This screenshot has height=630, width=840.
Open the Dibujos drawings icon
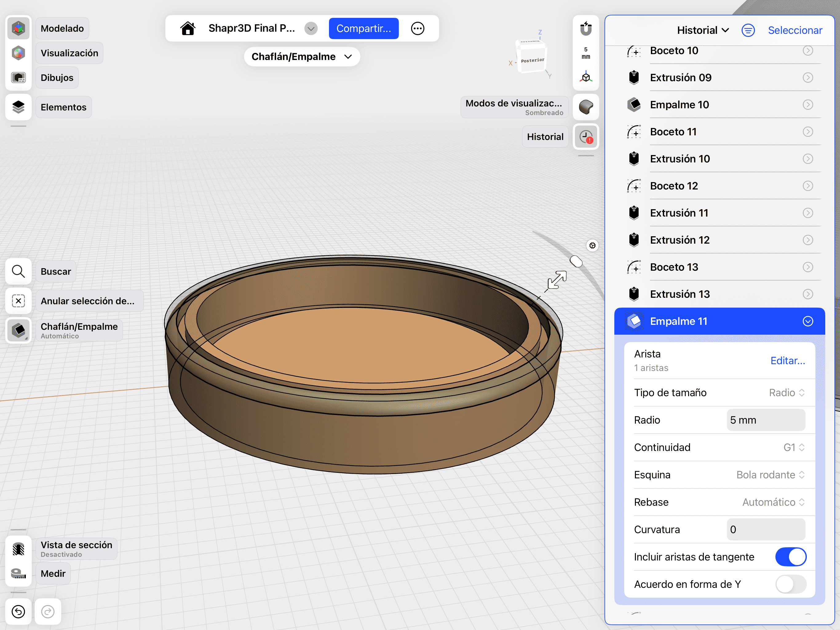18,78
